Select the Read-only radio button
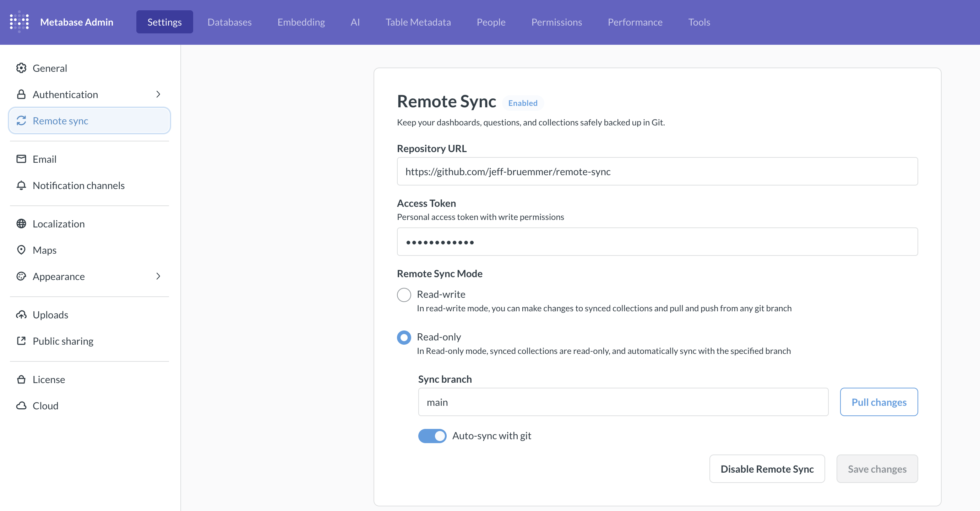 (404, 337)
